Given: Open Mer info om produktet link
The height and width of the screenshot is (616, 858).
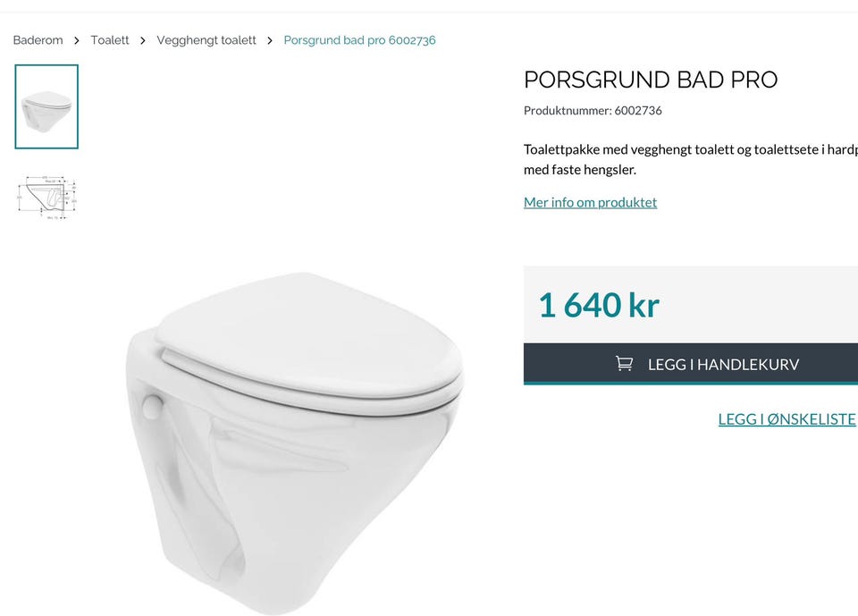Looking at the screenshot, I should click(x=590, y=202).
